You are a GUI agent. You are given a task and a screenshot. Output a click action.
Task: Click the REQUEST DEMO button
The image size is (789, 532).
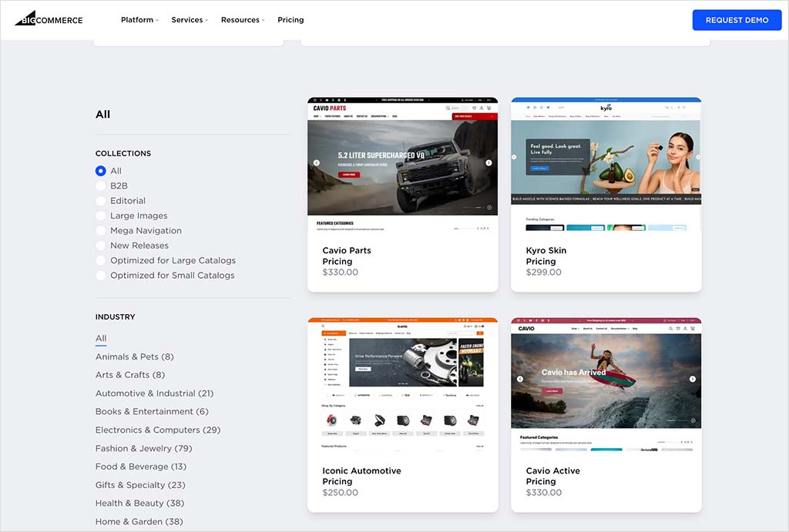tap(737, 20)
